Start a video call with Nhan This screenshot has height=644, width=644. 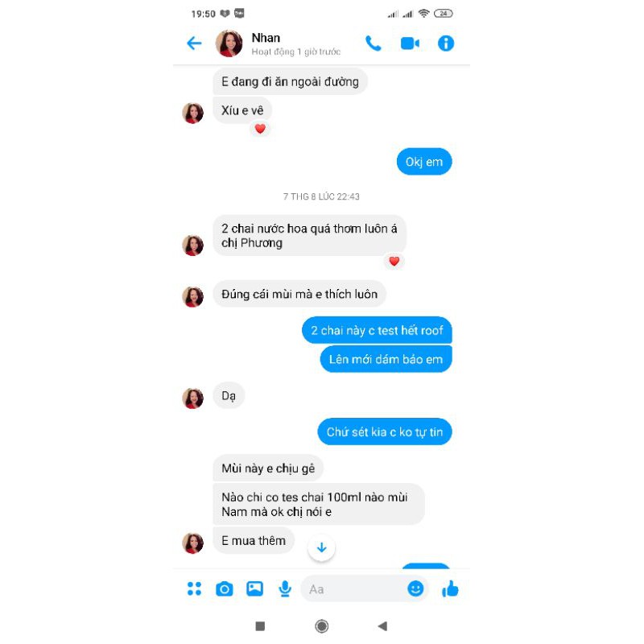pyautogui.click(x=410, y=43)
